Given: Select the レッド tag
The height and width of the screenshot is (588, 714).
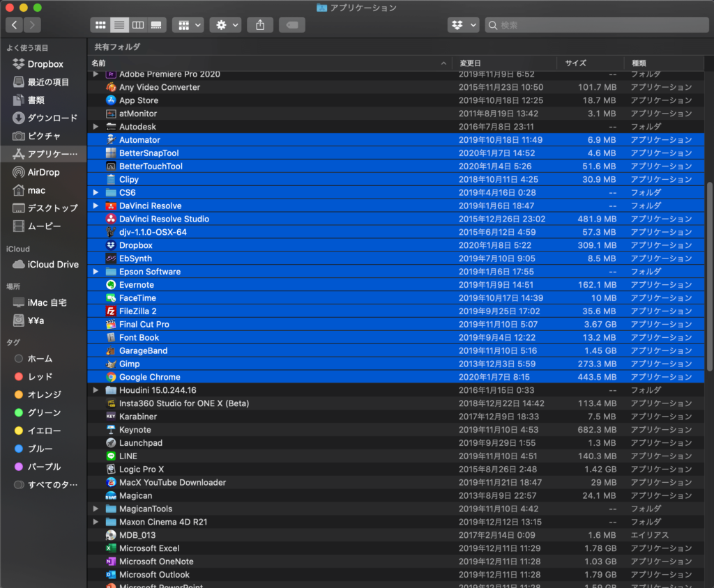Looking at the screenshot, I should (44, 376).
